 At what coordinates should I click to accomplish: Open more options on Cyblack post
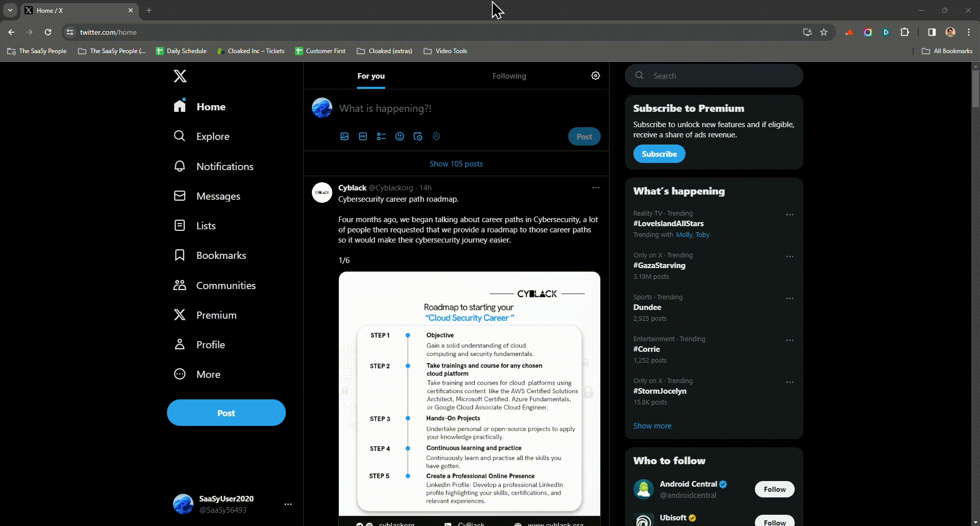coord(596,188)
